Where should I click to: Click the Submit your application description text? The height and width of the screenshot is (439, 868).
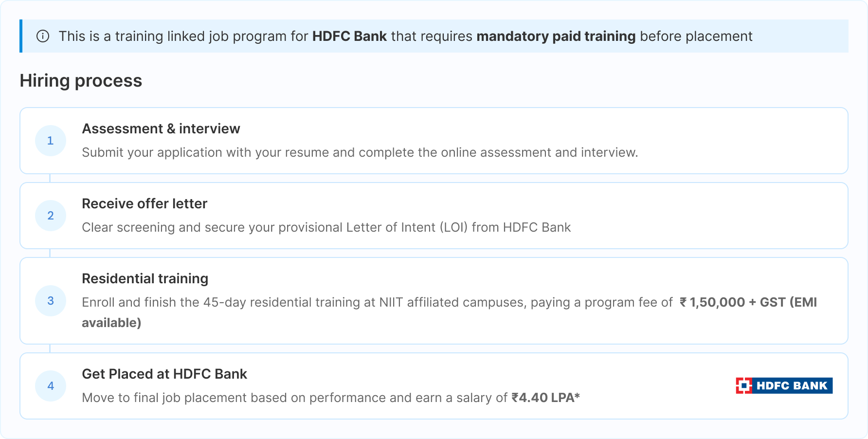coord(360,152)
